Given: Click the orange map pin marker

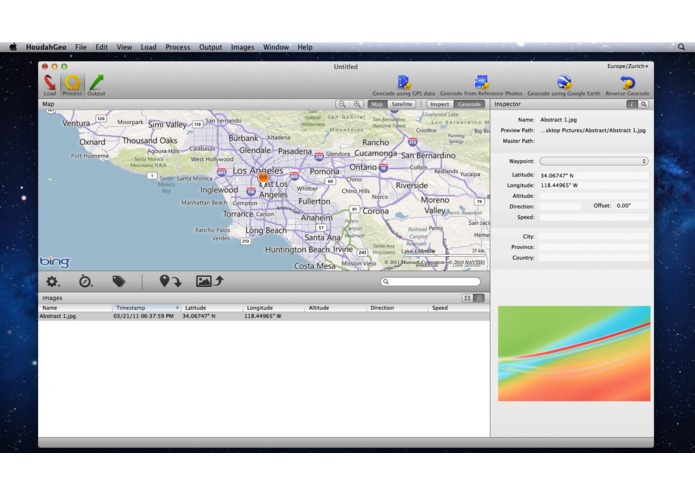Looking at the screenshot, I should pyautogui.click(x=263, y=178).
